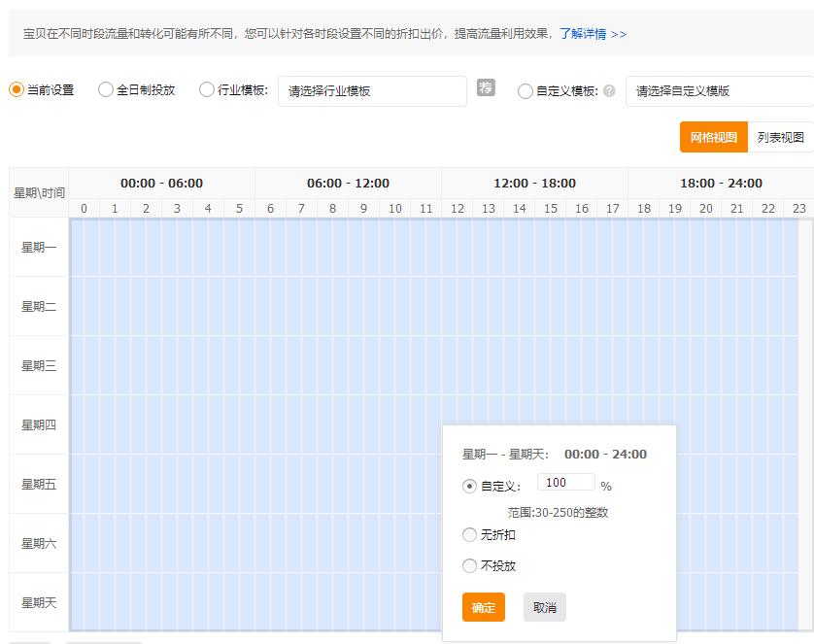Click hour 23 column header

[799, 209]
